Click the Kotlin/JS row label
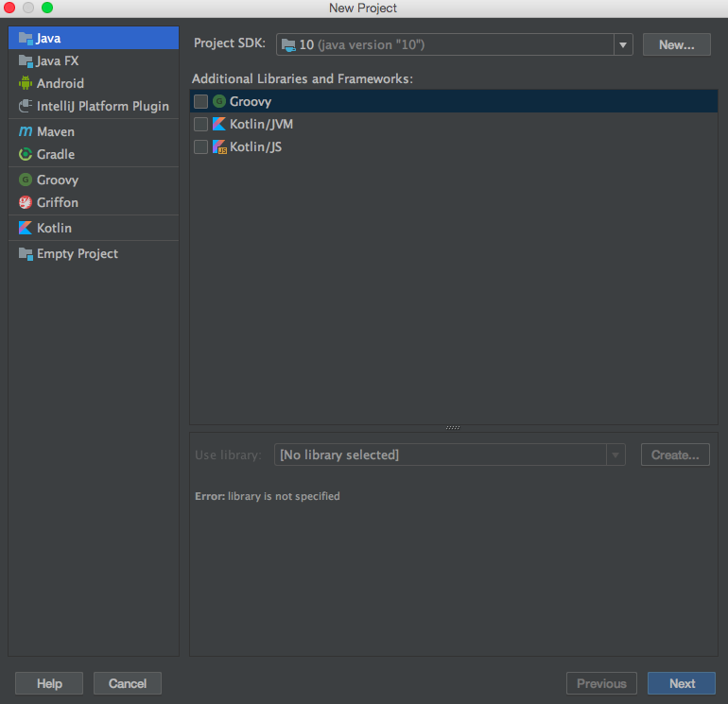 256,146
